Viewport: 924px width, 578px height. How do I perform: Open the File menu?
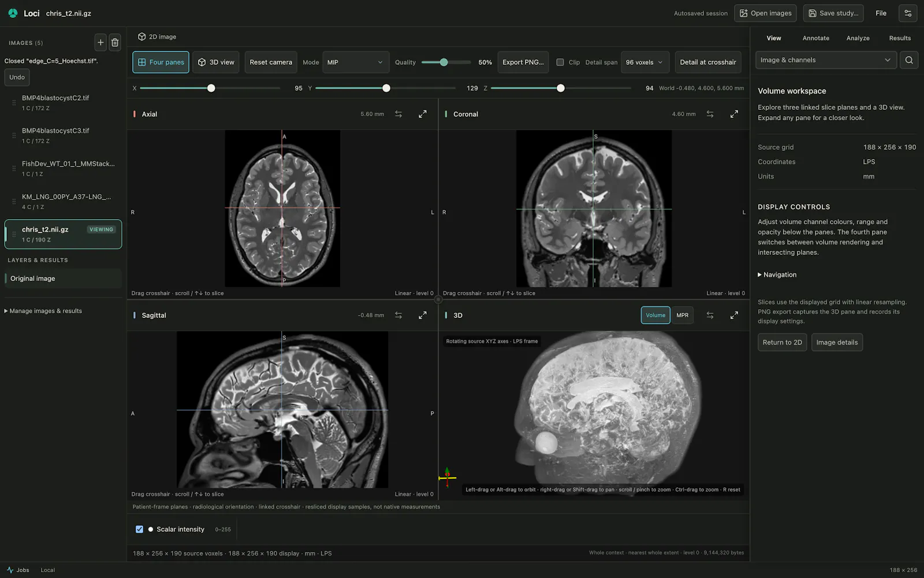[881, 13]
